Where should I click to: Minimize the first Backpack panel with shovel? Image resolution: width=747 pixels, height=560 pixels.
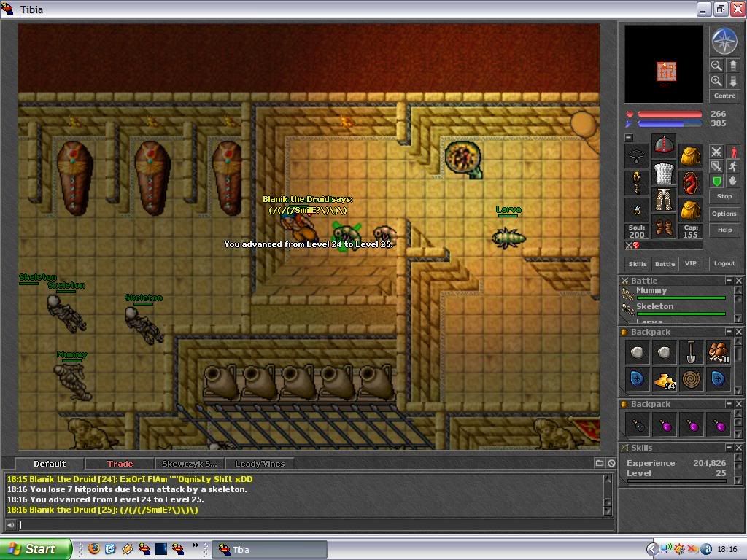pos(729,332)
